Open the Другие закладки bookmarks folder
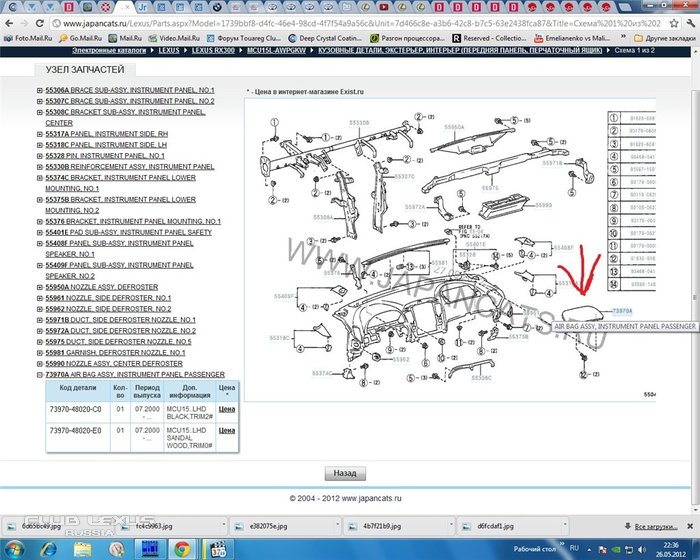This screenshot has height=560, width=700. (666, 35)
